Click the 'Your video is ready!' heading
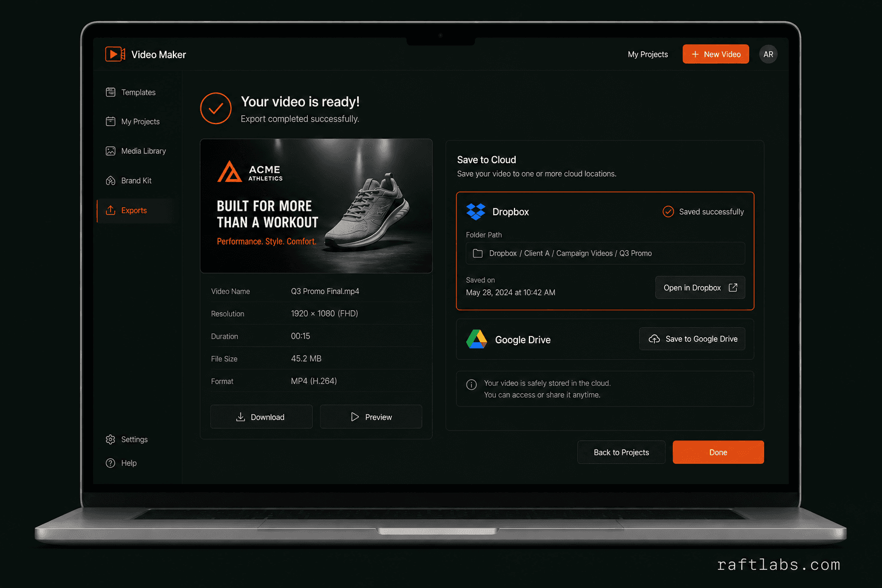Screen dimensions: 882x588 (x=300, y=102)
